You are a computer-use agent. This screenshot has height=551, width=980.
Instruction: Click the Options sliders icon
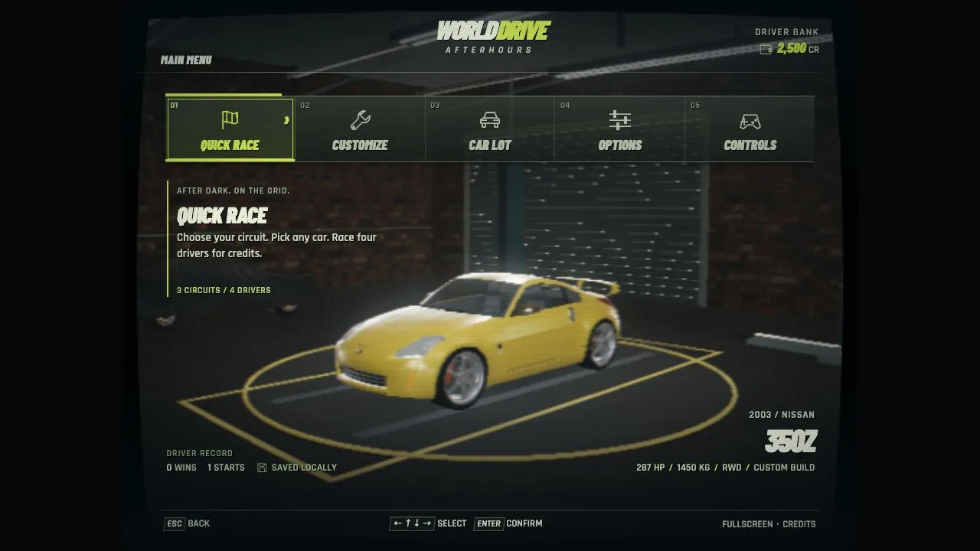pyautogui.click(x=620, y=120)
